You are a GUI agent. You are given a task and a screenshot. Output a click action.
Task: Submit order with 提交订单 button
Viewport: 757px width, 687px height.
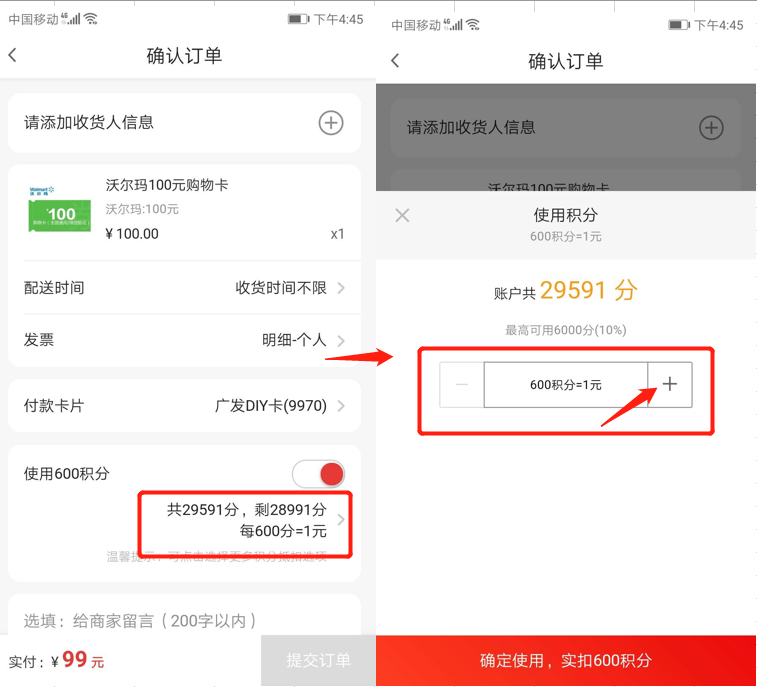[318, 660]
